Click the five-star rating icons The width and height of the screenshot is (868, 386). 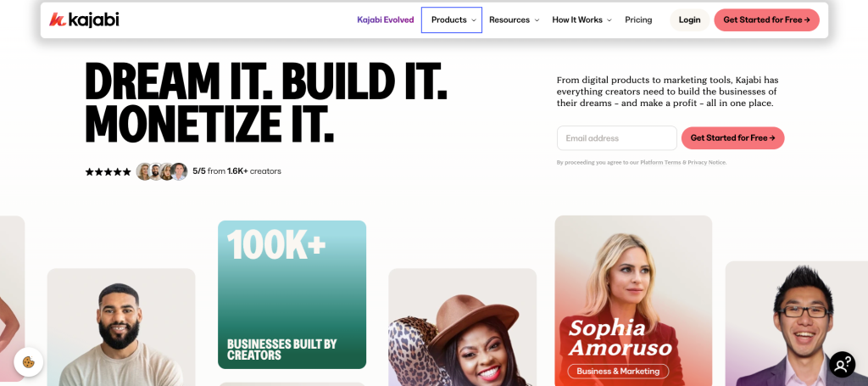click(x=108, y=171)
